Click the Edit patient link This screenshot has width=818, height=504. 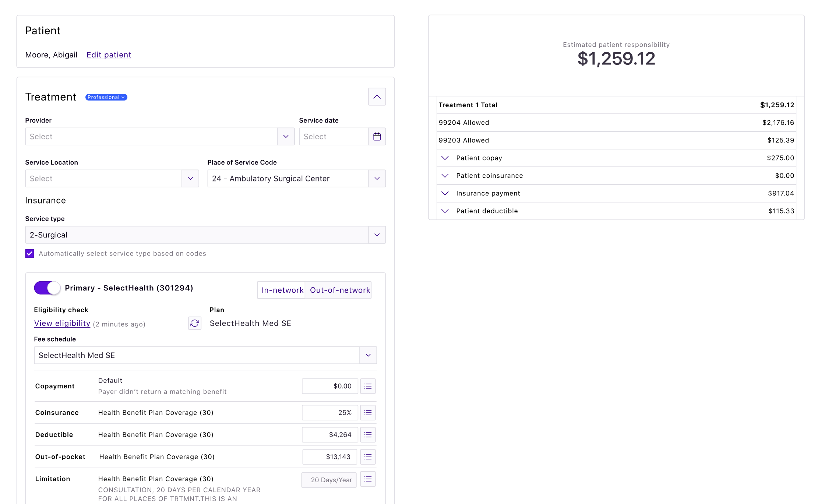tap(109, 55)
